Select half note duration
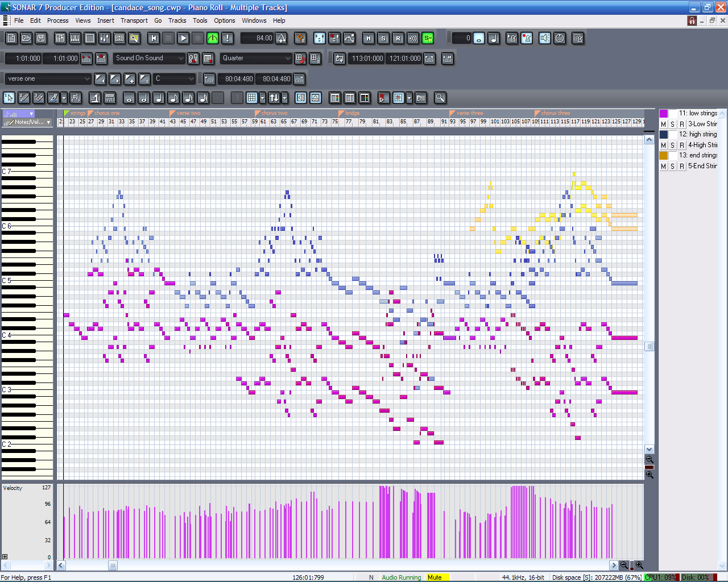This screenshot has height=582, width=728. [x=144, y=98]
